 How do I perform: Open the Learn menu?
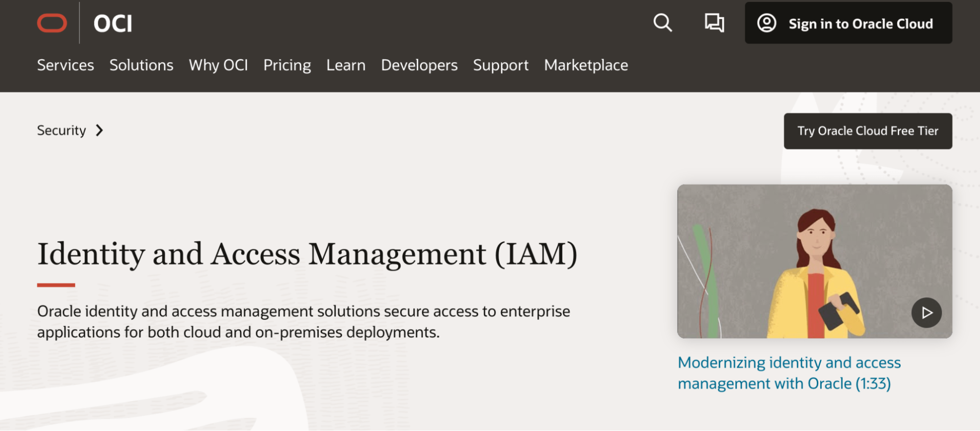click(346, 65)
